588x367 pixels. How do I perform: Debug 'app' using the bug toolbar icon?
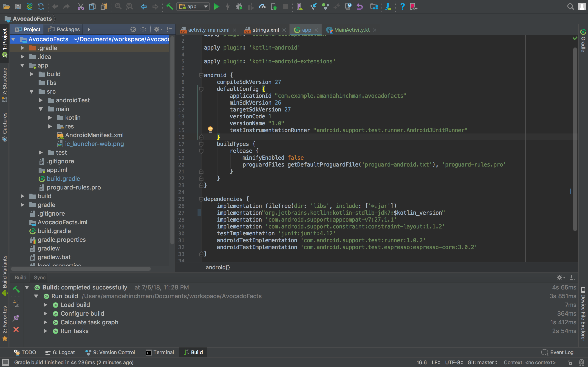click(240, 7)
